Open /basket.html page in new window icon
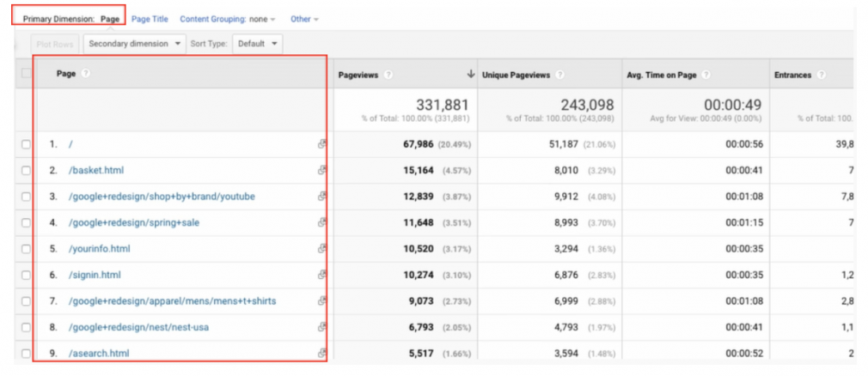The image size is (868, 376). pos(321,170)
